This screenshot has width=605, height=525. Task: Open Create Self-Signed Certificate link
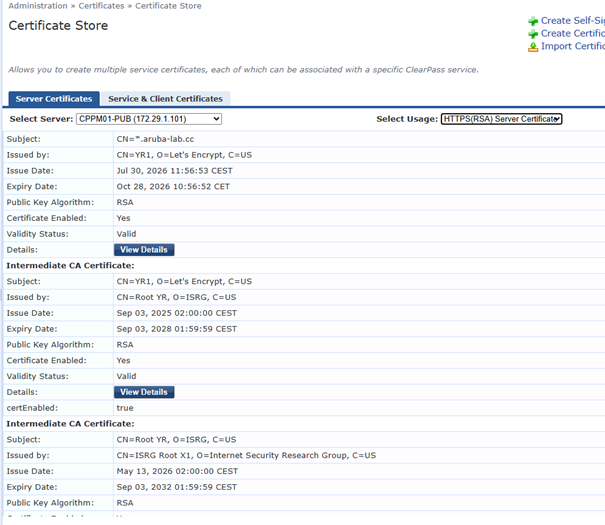(x=573, y=20)
